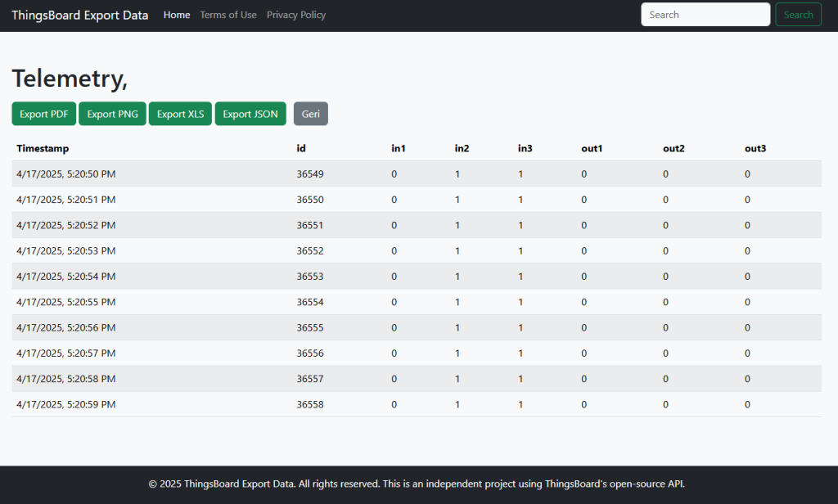Screen dimensions: 838x504
Task: Select the Timestamp column header
Action: point(43,148)
